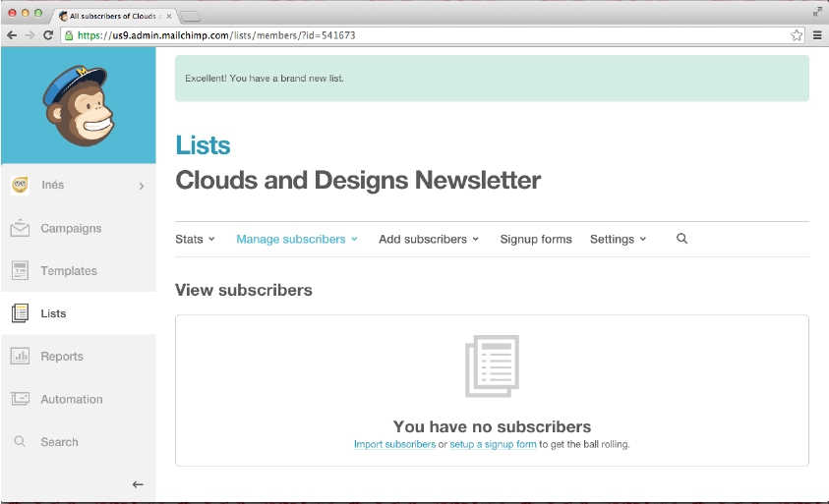The width and height of the screenshot is (829, 504).
Task: Click the list search magnifier icon
Action: (682, 239)
